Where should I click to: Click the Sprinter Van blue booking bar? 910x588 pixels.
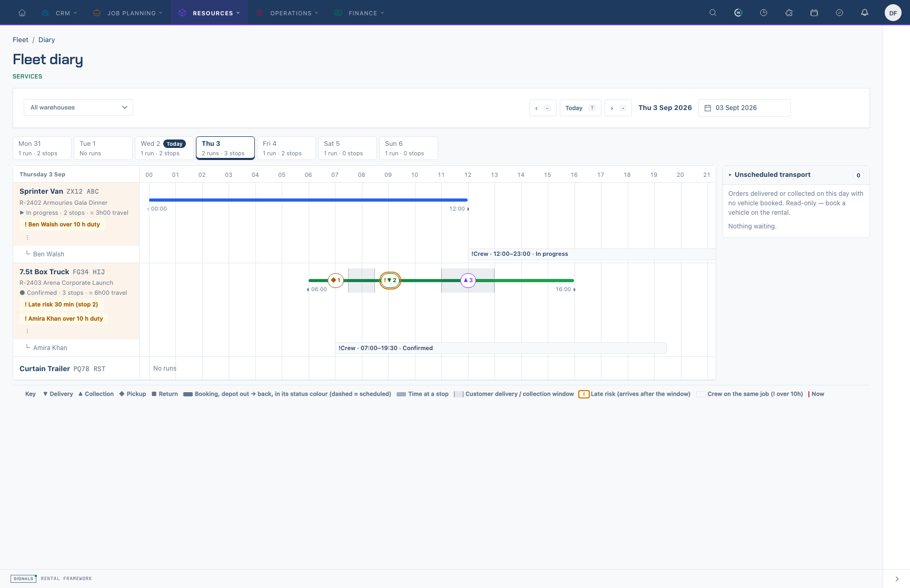click(x=308, y=200)
